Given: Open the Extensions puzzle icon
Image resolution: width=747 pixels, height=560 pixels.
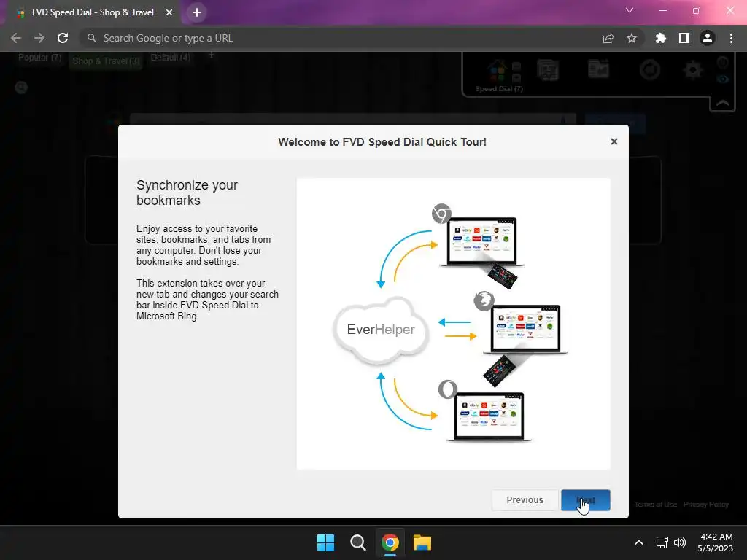Looking at the screenshot, I should coord(660,38).
